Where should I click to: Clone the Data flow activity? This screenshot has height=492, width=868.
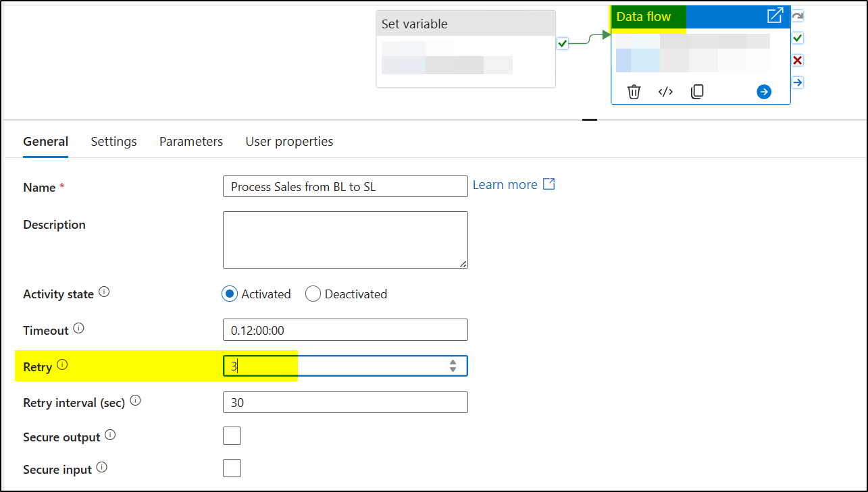point(697,91)
